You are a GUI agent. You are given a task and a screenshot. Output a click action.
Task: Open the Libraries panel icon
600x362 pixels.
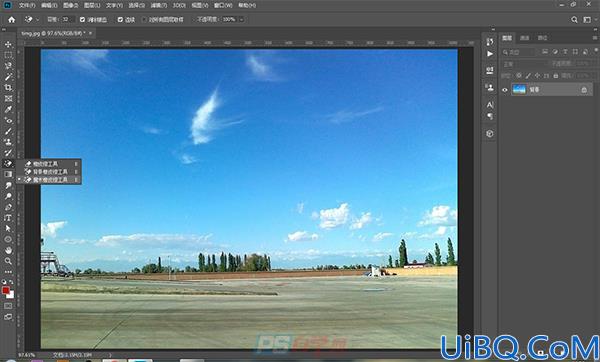tap(490, 88)
